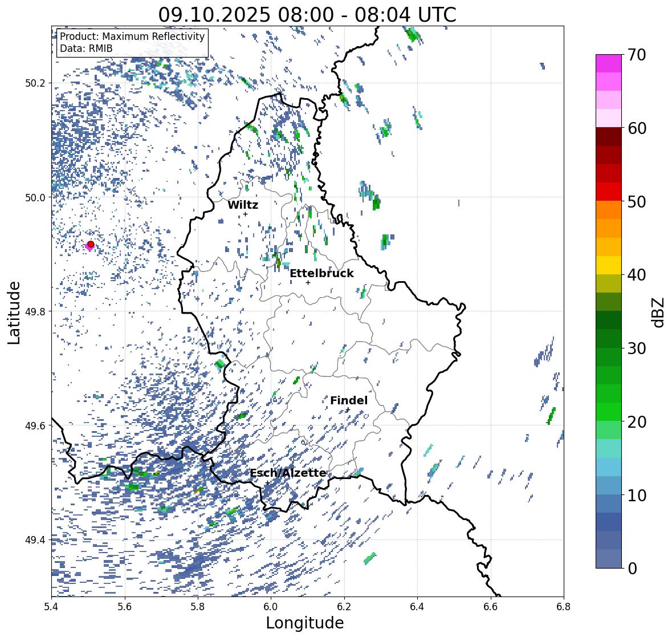This screenshot has width=672, height=637.
Task: Click the 5.4 longitude tick label
Action: coord(51,606)
